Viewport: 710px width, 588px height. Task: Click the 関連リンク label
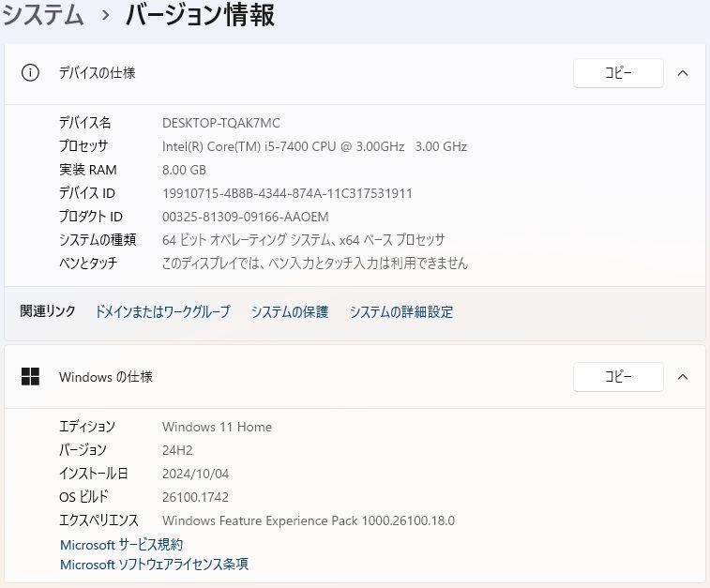48,311
